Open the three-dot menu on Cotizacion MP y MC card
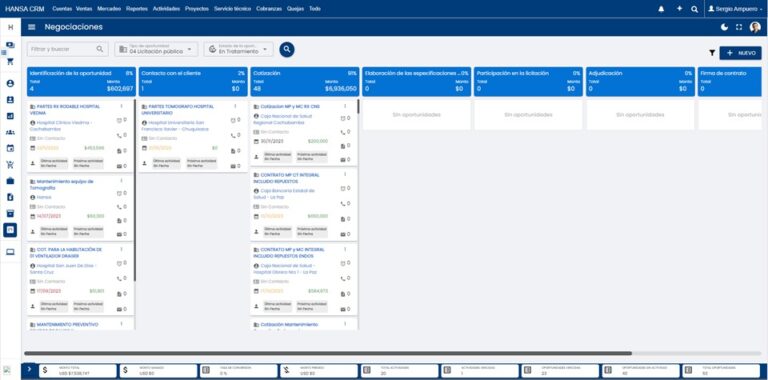768x380 pixels. [345, 106]
